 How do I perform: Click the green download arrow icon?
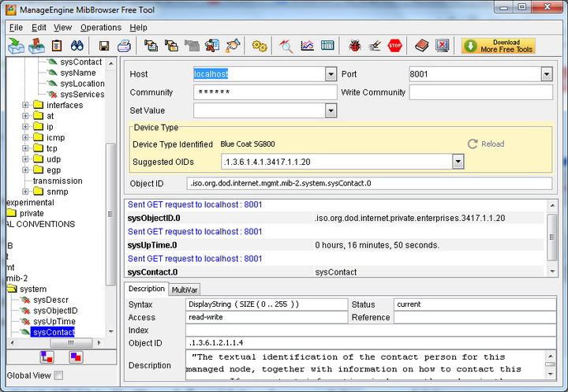tap(470, 46)
